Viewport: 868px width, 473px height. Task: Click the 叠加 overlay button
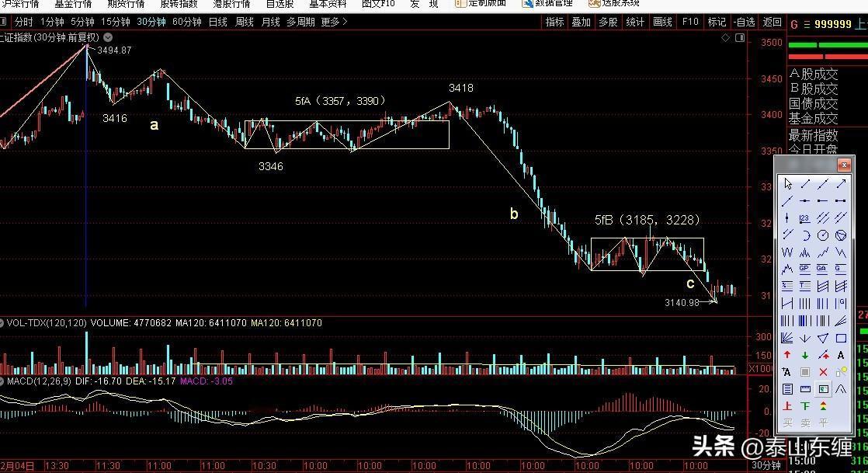click(x=582, y=22)
